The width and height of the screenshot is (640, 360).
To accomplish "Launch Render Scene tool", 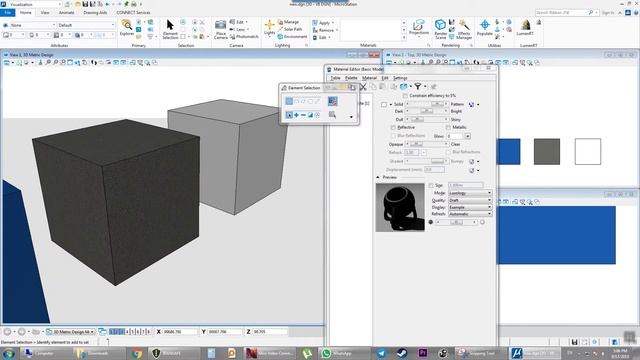I will [440, 29].
